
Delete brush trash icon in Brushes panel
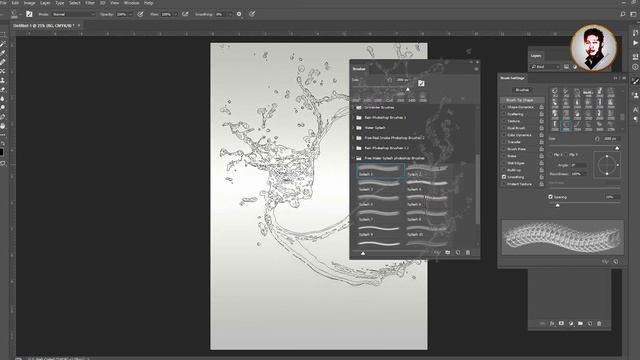click(468, 253)
